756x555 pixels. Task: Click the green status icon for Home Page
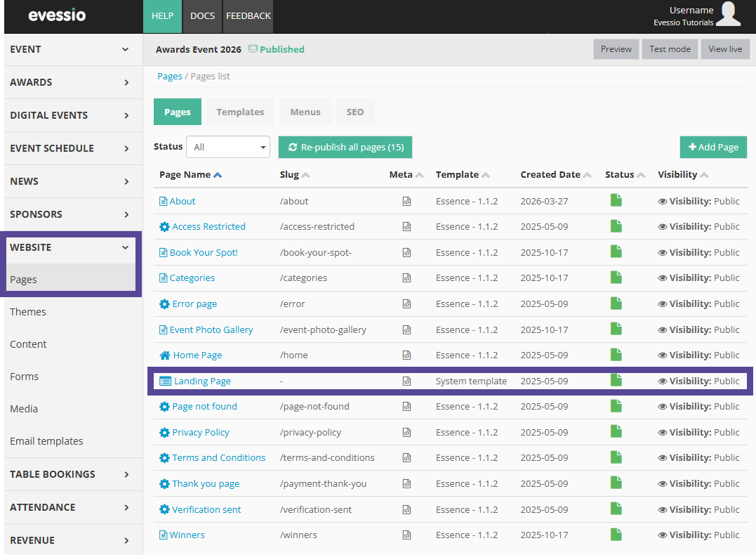pos(616,355)
